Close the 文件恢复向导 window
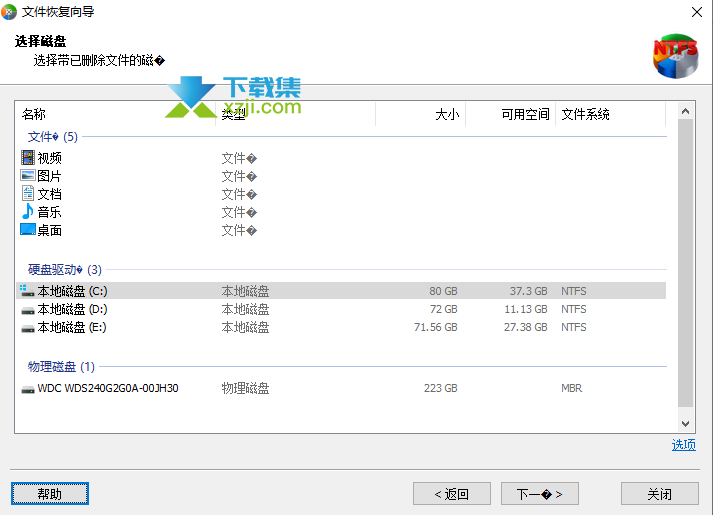This screenshot has width=713, height=515. click(x=697, y=12)
